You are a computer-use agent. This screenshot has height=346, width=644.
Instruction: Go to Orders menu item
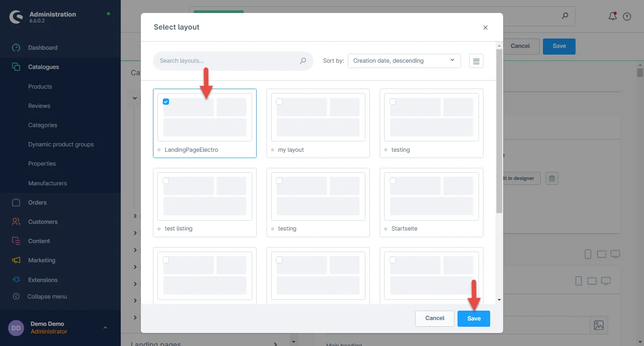pos(37,202)
